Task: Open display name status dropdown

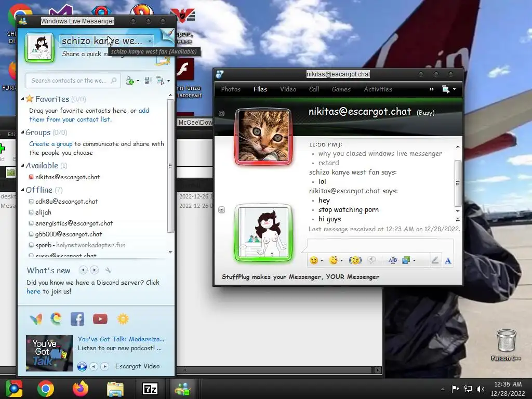Action: 150,41
